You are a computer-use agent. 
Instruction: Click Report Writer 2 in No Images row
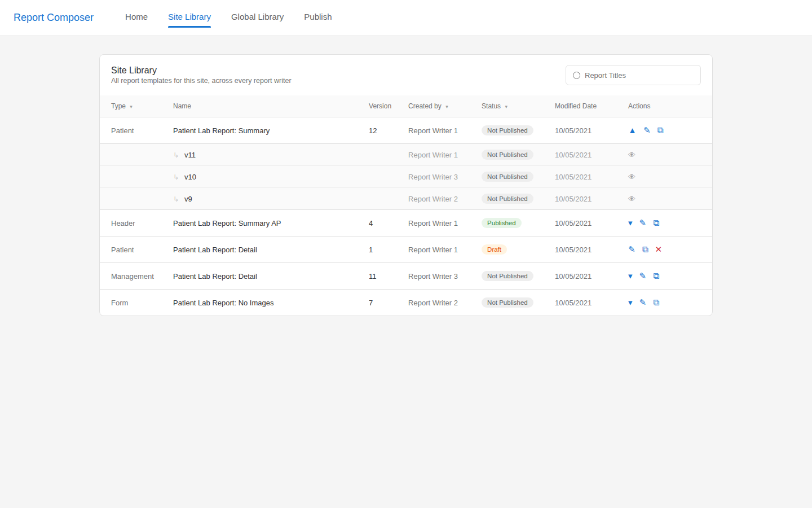433,303
